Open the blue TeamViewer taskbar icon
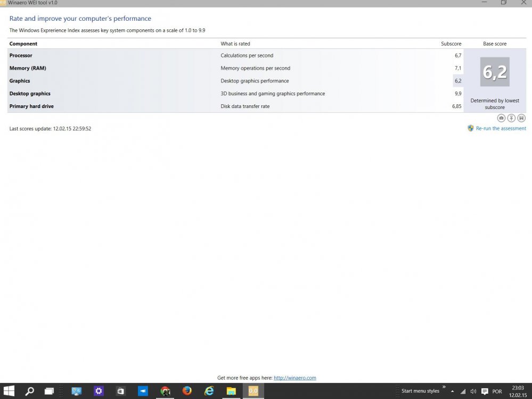The width and height of the screenshot is (532, 399). coord(143,391)
